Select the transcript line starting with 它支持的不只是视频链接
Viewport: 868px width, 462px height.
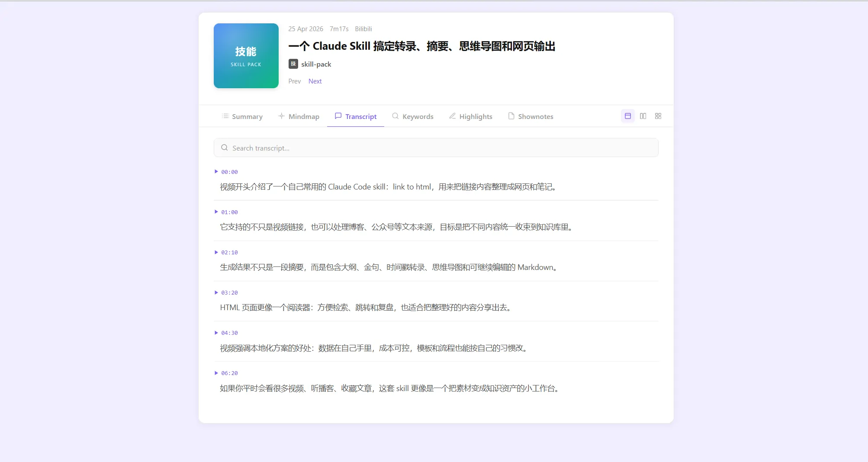[x=397, y=227]
